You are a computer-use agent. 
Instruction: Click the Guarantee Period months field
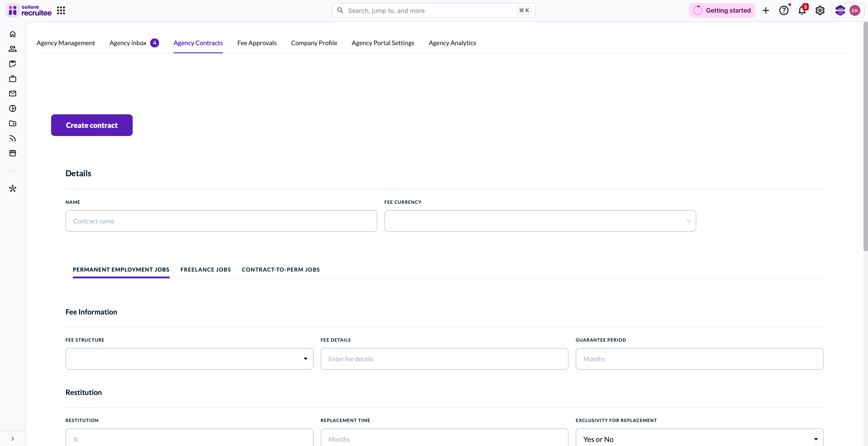700,359
